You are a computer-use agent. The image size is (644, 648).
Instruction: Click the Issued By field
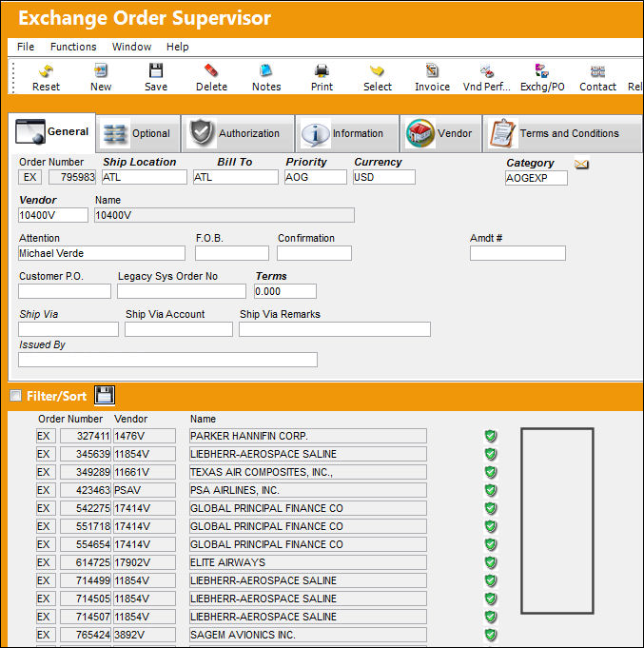point(167,360)
